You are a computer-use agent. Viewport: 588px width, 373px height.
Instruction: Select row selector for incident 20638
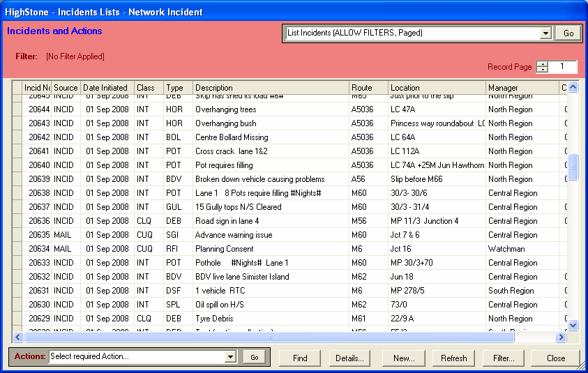pos(17,193)
